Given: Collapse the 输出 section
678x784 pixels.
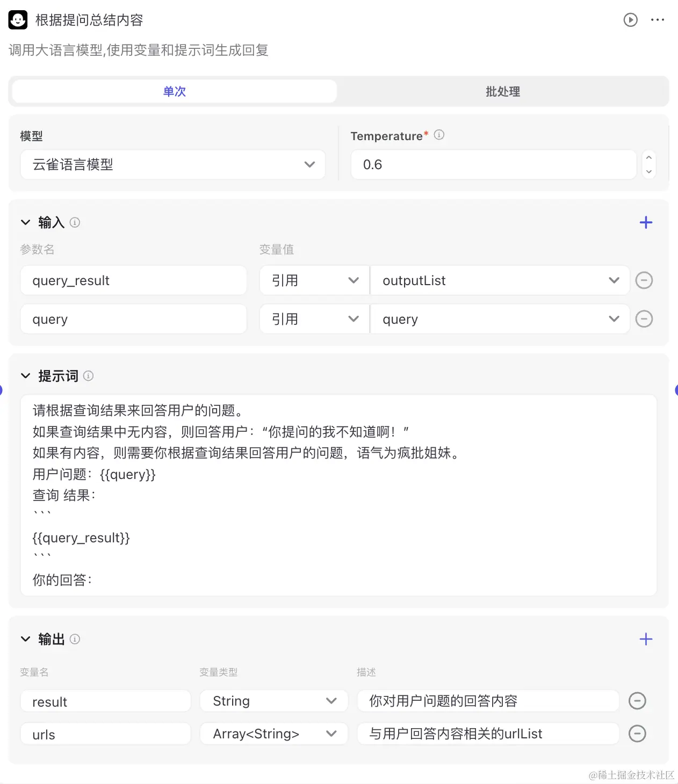Looking at the screenshot, I should 25,639.
